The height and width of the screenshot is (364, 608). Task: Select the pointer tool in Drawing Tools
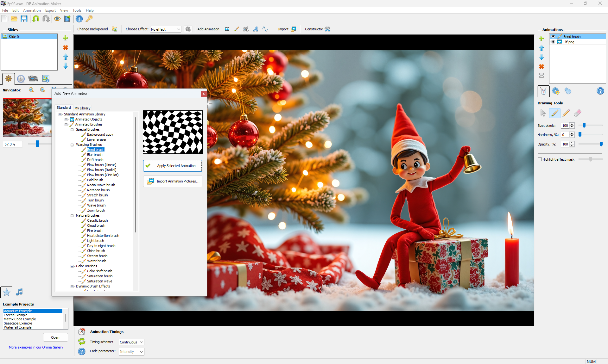coord(543,113)
